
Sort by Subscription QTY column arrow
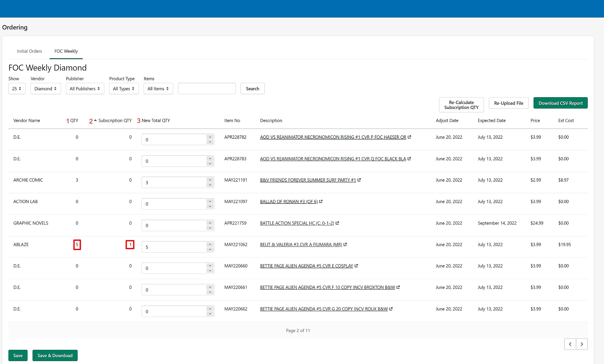coord(95,120)
